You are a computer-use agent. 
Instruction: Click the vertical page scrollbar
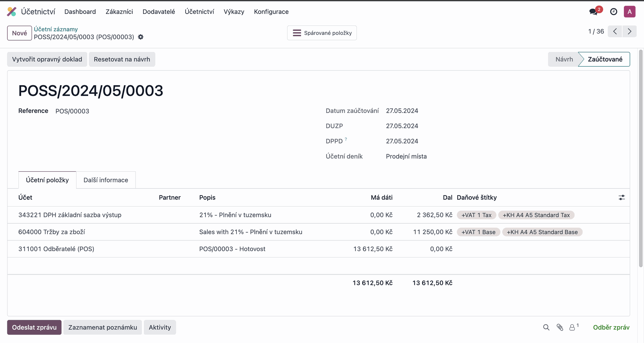pyautogui.click(x=641, y=158)
